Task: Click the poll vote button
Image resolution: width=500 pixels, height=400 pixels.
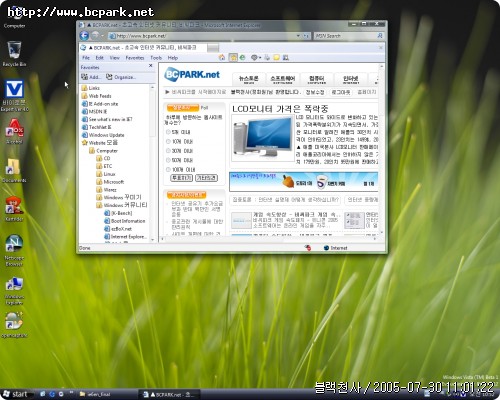Action: (181, 178)
